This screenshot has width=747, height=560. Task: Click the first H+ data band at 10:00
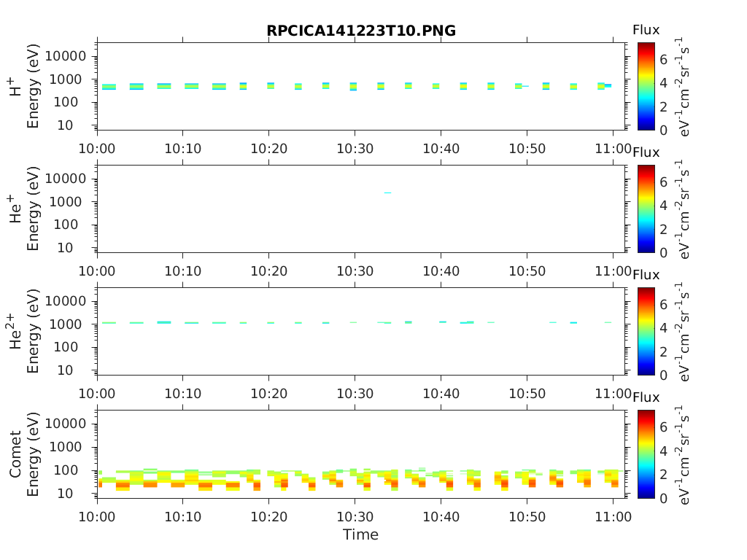[109, 87]
